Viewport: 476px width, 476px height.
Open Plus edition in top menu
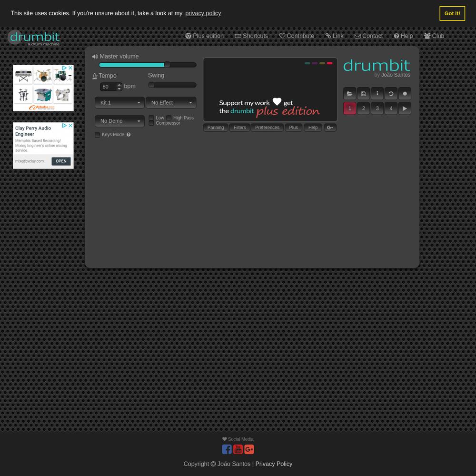point(204,36)
